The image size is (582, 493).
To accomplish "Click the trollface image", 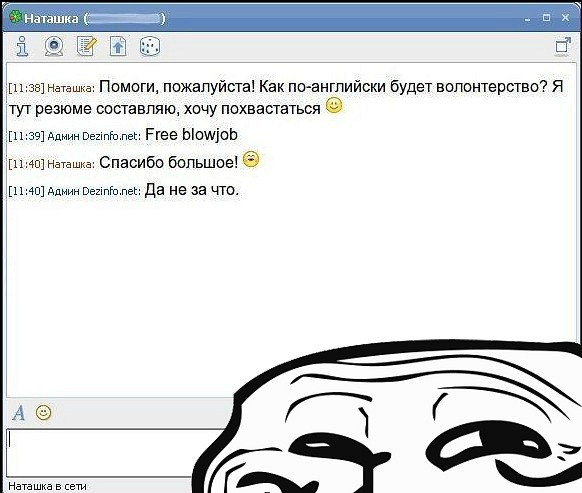I will (x=387, y=417).
